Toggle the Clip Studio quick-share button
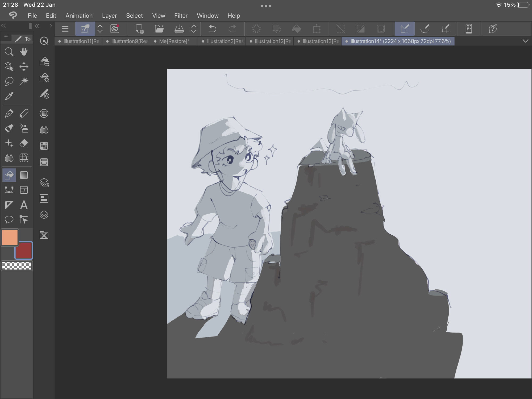Image resolution: width=532 pixels, height=399 pixels. [85, 29]
